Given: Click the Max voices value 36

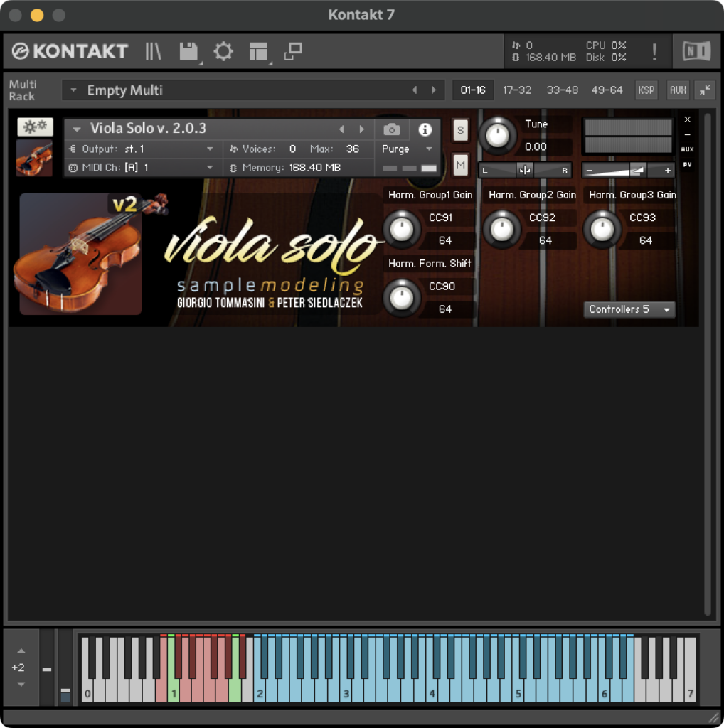Looking at the screenshot, I should click(353, 149).
